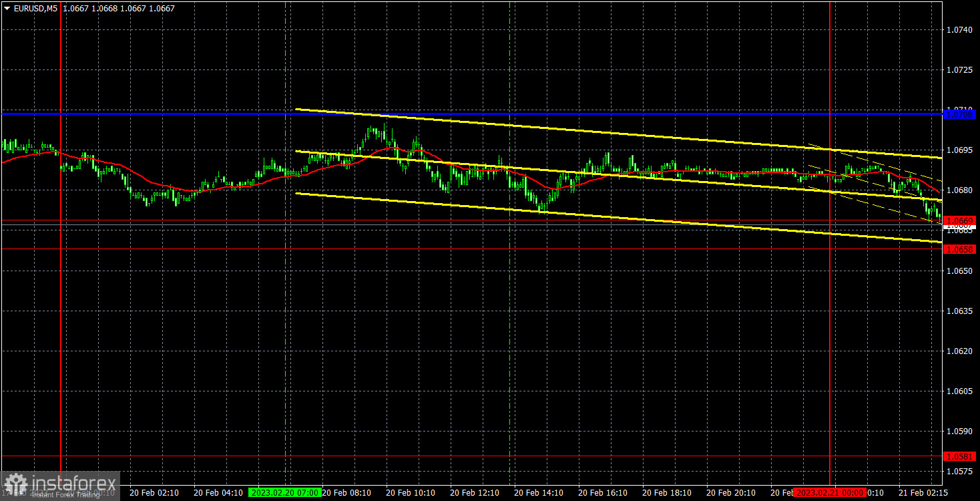Select the EURUSD,M5 chart title text
This screenshot has width=980, height=501.
[x=35, y=9]
